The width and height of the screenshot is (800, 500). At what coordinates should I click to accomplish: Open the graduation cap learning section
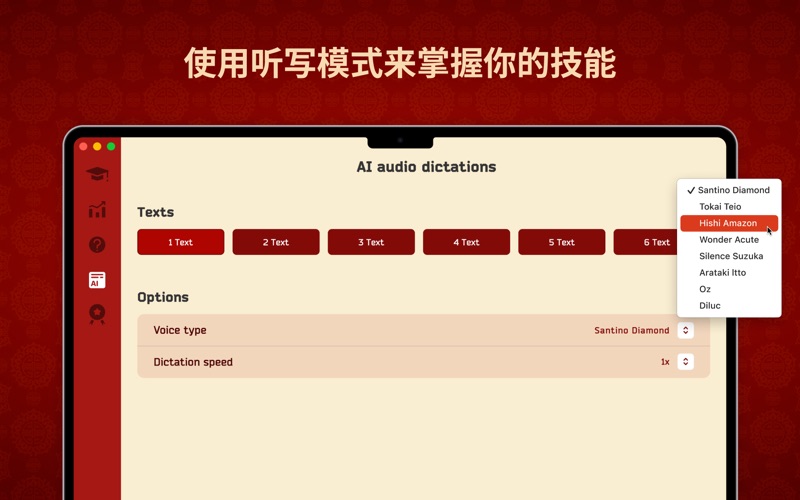click(97, 174)
